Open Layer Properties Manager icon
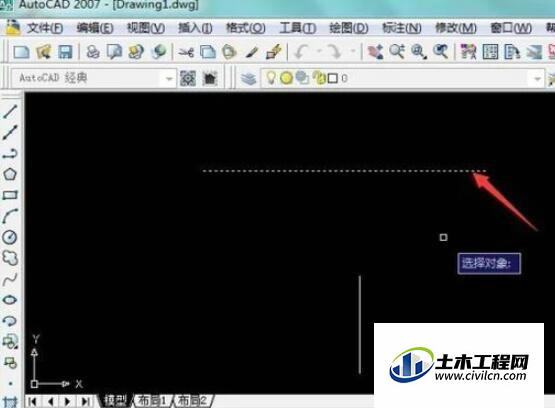The height and width of the screenshot is (408, 555). coord(248,78)
